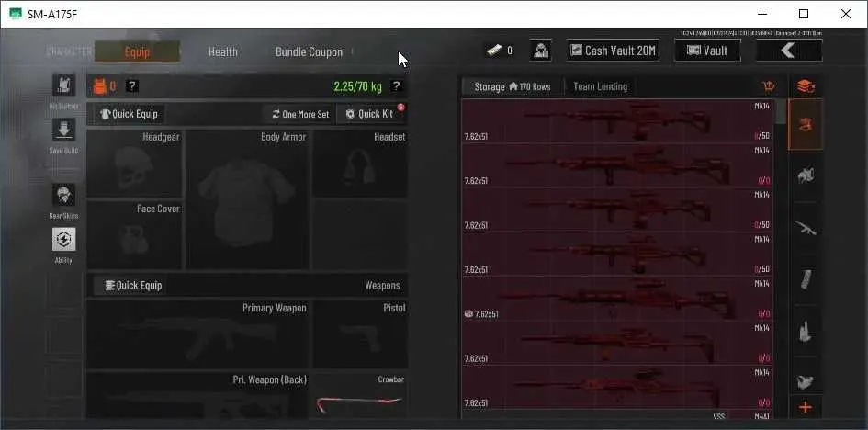
Task: Select the empty Headset slot
Action: [x=360, y=164]
